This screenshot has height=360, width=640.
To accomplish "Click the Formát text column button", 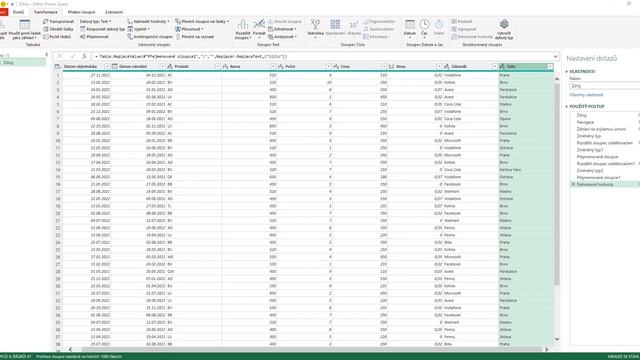I will (x=259, y=29).
